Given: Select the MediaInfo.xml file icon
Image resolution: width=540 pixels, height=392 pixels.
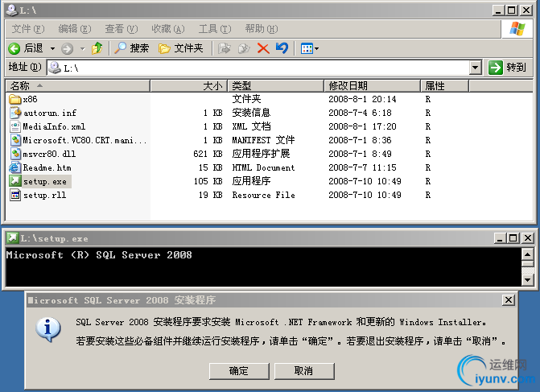Looking at the screenshot, I should pos(15,126).
